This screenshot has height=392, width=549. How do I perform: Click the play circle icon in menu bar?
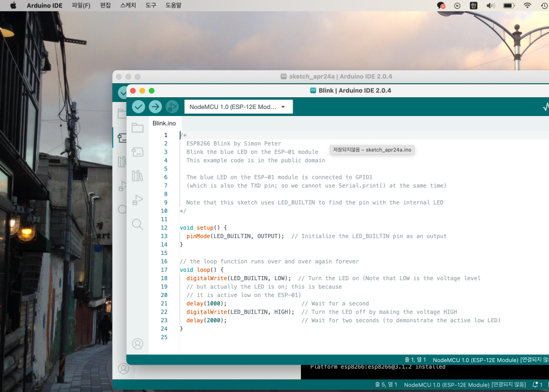tap(457, 5)
